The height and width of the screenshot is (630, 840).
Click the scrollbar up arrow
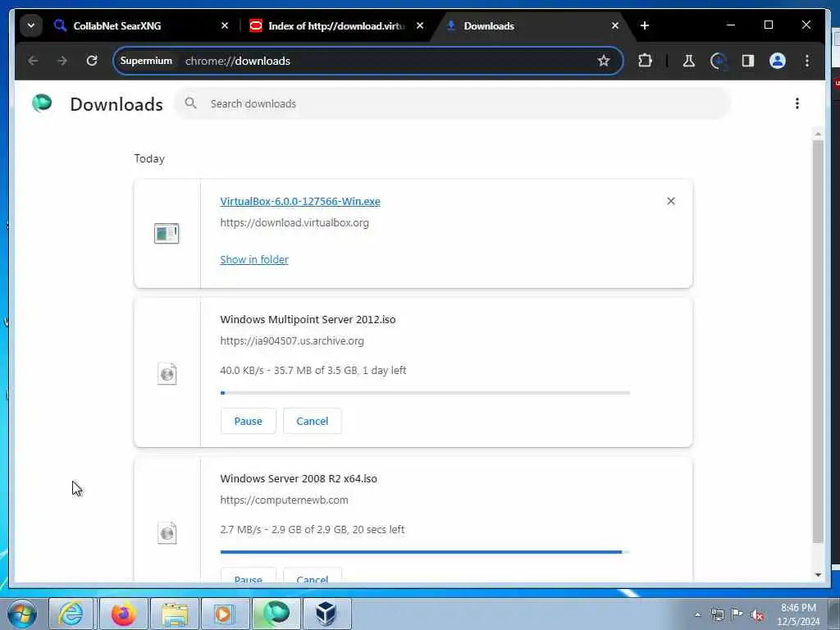(x=818, y=134)
